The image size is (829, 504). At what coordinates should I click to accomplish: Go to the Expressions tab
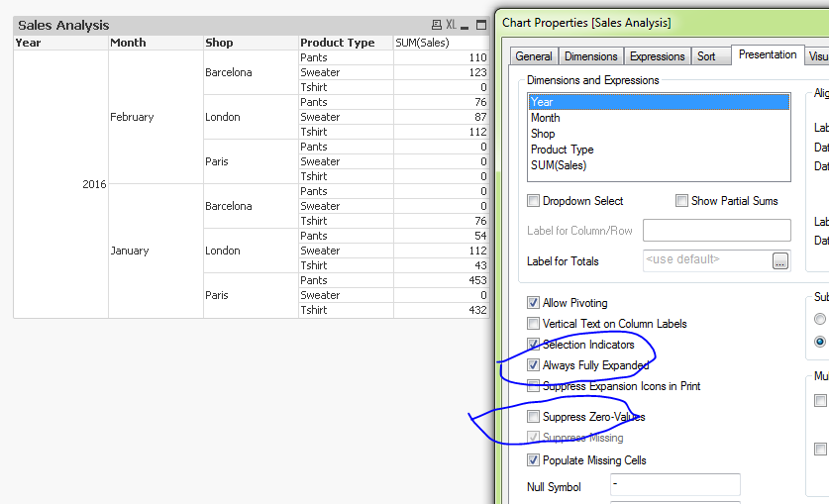click(658, 56)
